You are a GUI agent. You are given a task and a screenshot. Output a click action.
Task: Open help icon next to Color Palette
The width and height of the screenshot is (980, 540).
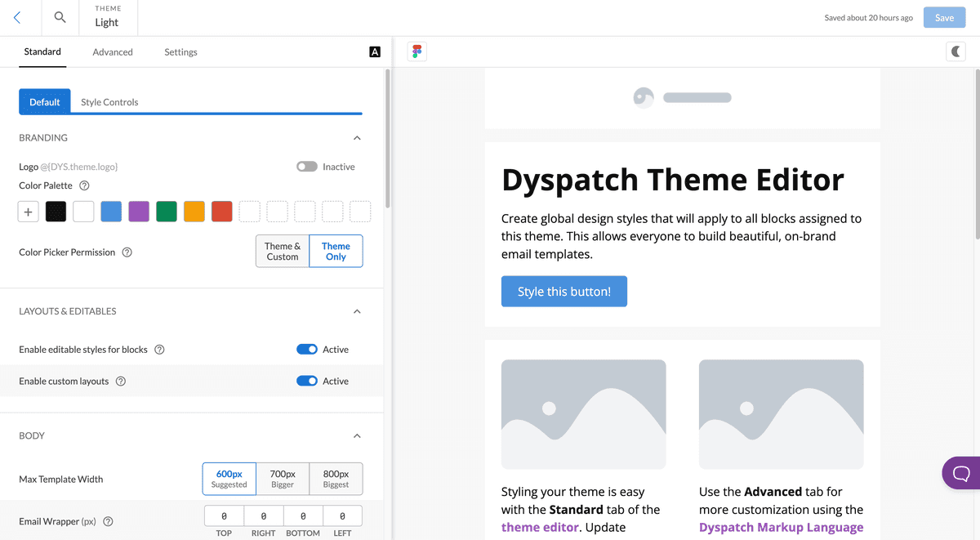click(84, 185)
